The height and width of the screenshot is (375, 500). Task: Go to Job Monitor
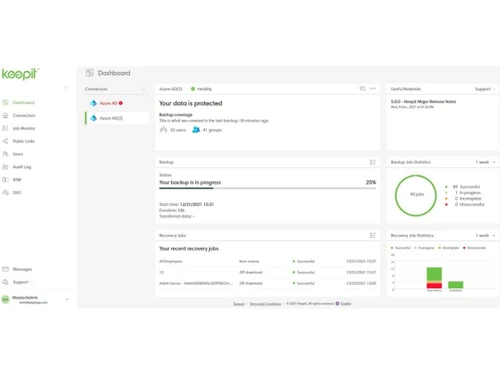[24, 128]
